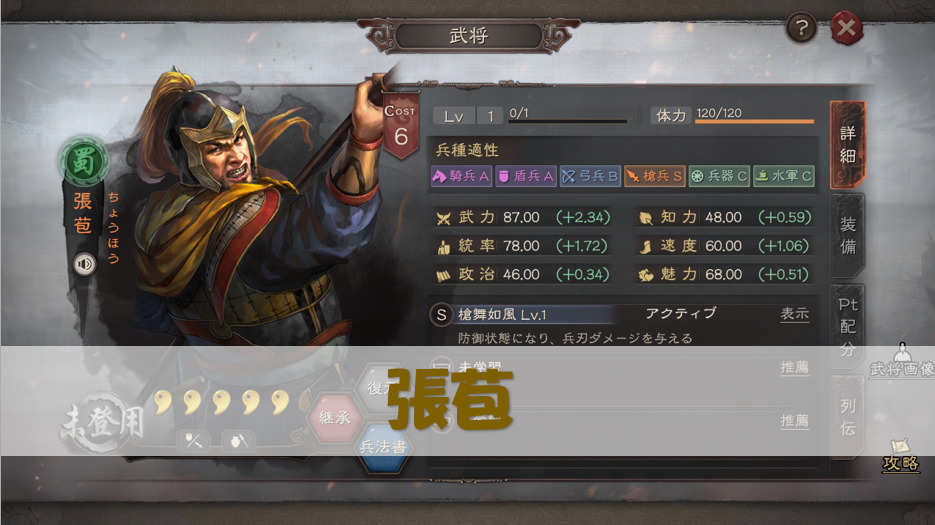Switch to the 装備 tab

(x=847, y=236)
